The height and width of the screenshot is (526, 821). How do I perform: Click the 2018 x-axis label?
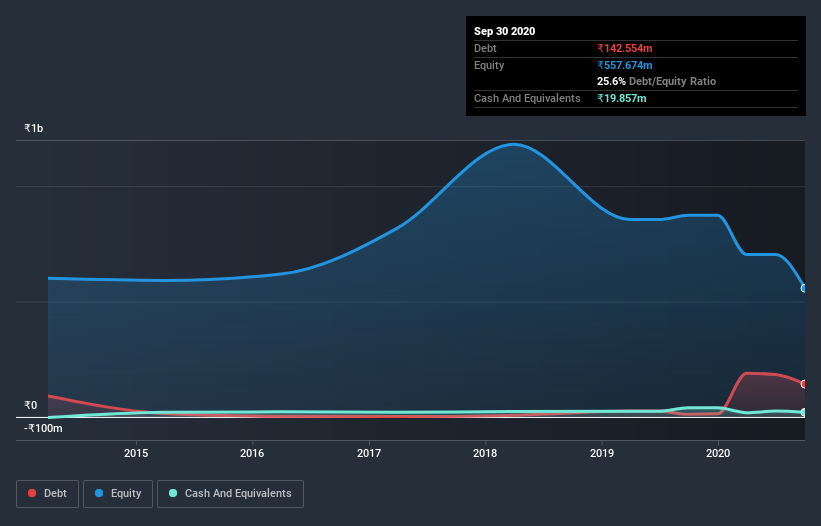click(485, 453)
